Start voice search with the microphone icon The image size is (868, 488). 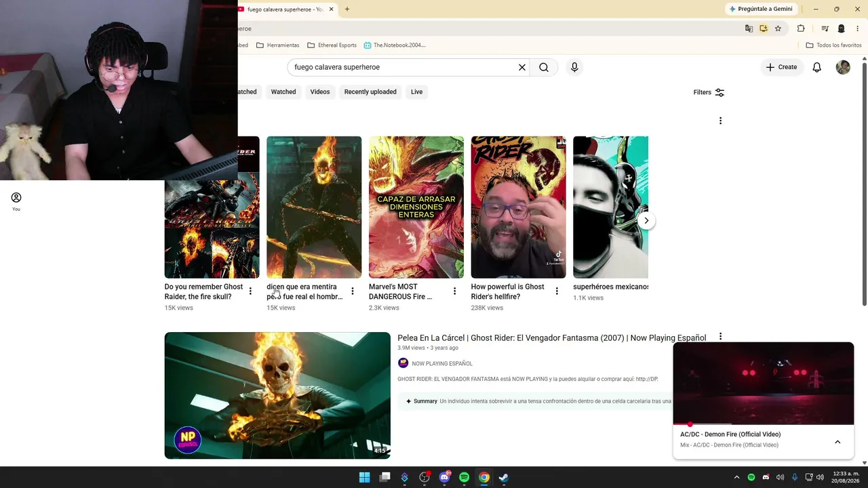tap(574, 67)
